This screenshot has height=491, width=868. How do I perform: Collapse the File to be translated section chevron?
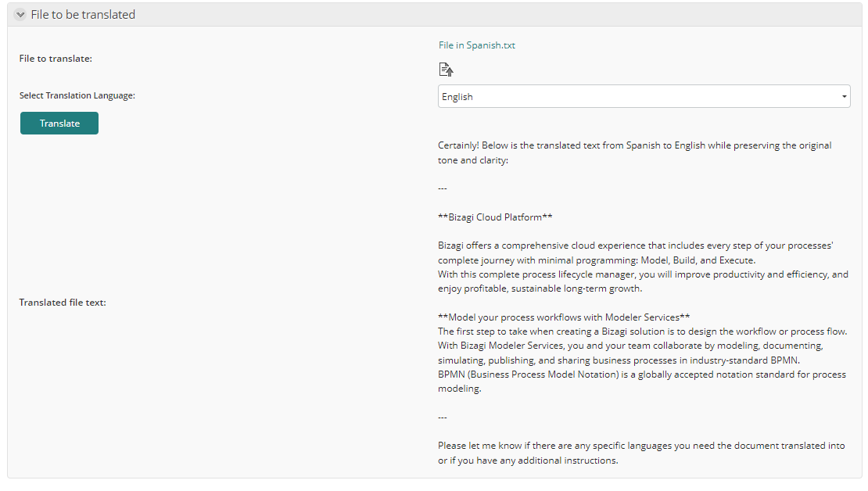[x=20, y=15]
